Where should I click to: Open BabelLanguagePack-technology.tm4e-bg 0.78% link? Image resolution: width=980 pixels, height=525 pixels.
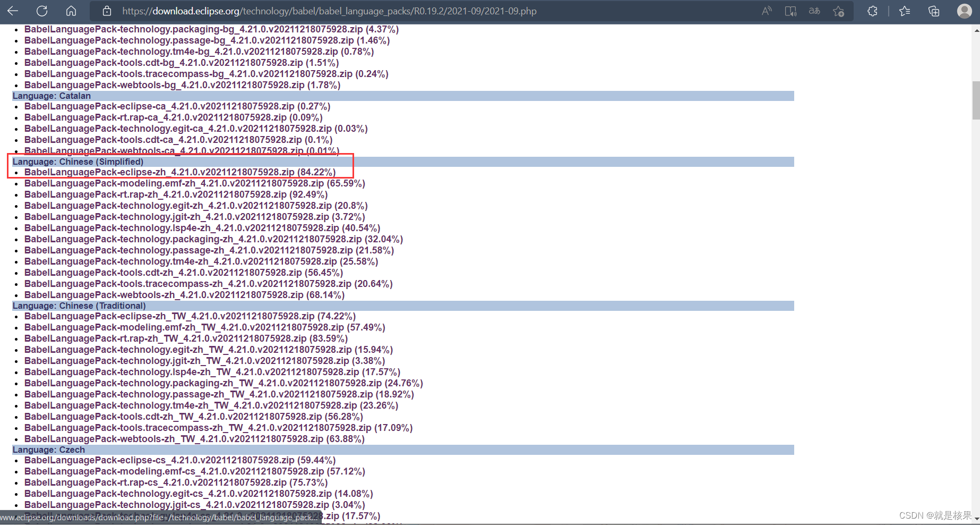199,52
